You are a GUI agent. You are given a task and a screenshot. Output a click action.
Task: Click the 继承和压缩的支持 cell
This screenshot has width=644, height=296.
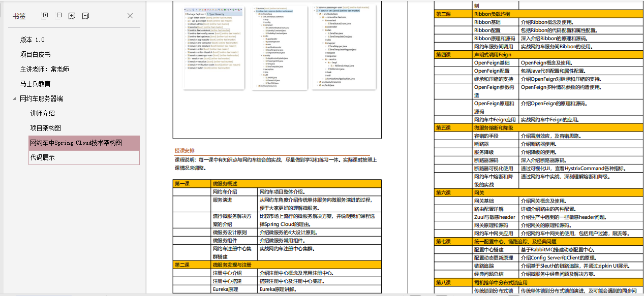pos(496,79)
